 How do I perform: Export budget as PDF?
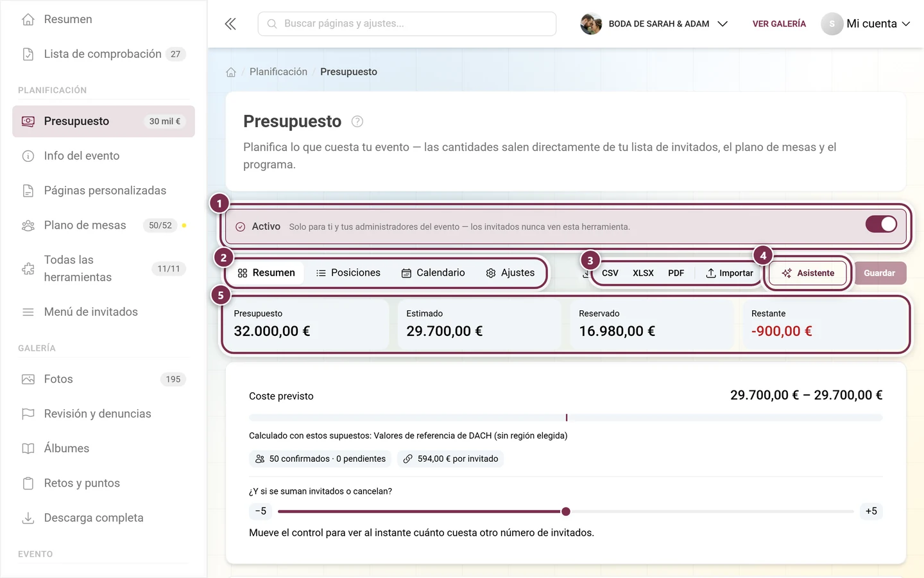[x=676, y=273]
